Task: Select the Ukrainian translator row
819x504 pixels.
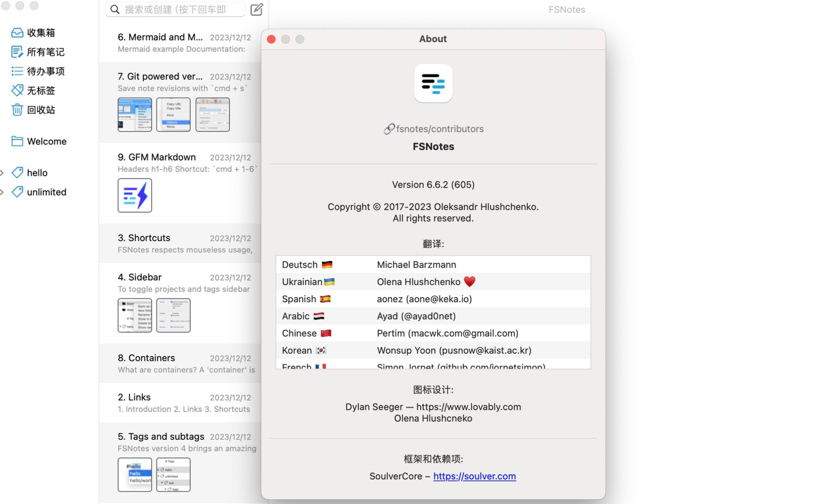Action: coord(433,282)
